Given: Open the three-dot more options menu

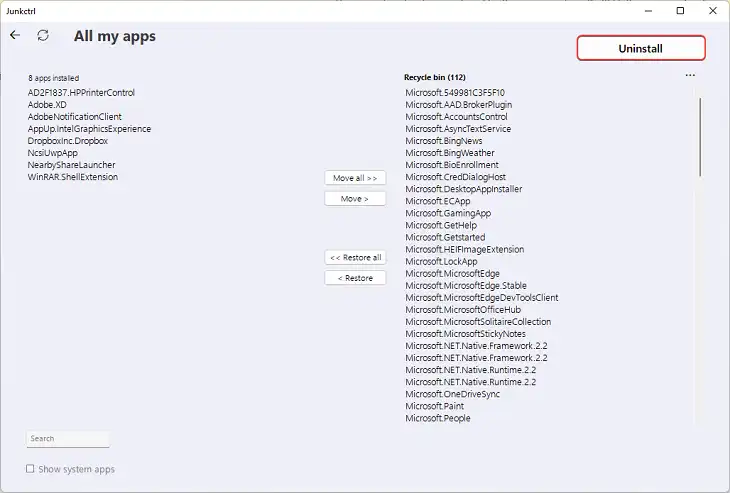Looking at the screenshot, I should pos(690,75).
